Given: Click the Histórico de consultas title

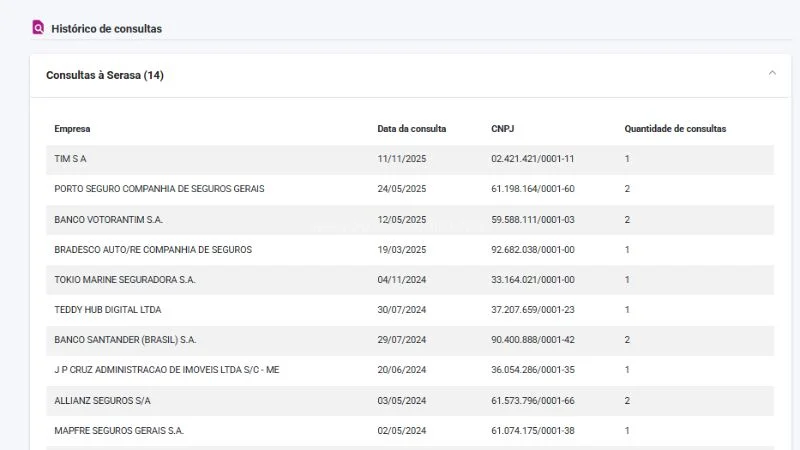Looking at the screenshot, I should [106, 29].
